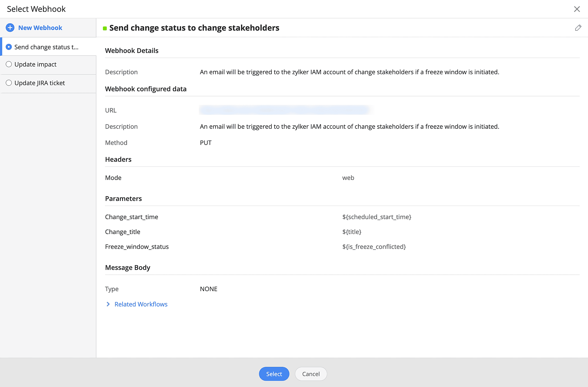
Task: Click the pencil edit webhook icon
Action: pyautogui.click(x=578, y=28)
